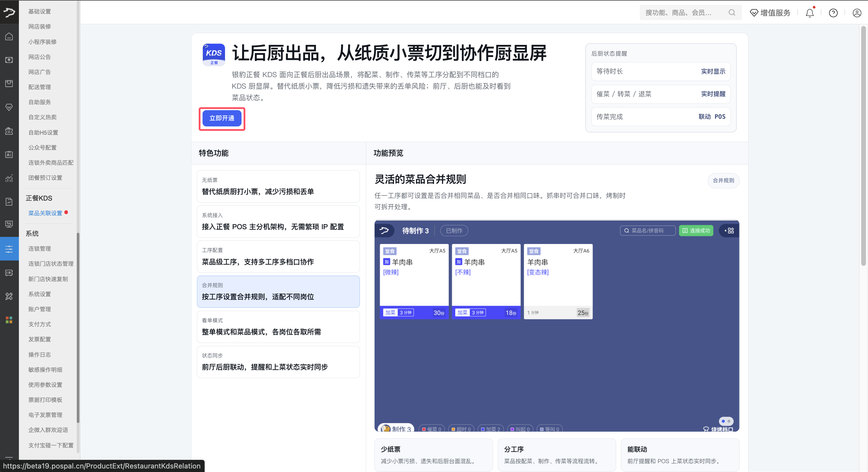
Task: Open 操作日志 in the side menu
Action: click(40, 354)
